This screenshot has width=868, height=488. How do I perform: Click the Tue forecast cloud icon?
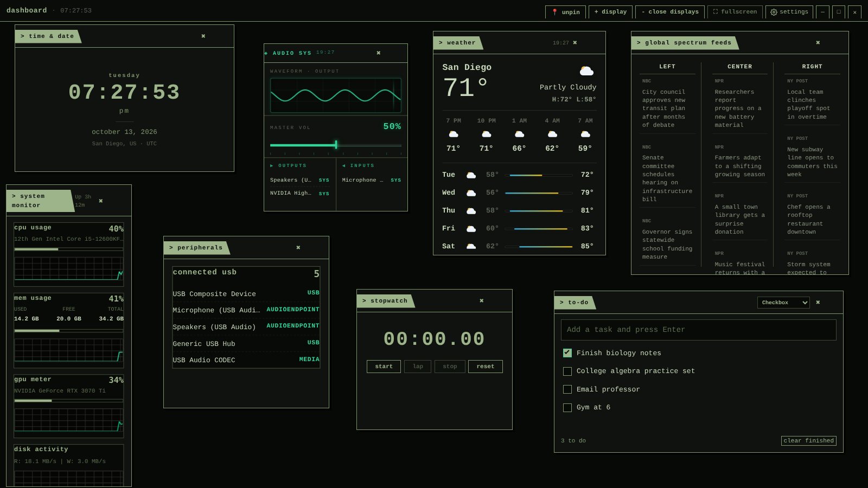(x=471, y=175)
